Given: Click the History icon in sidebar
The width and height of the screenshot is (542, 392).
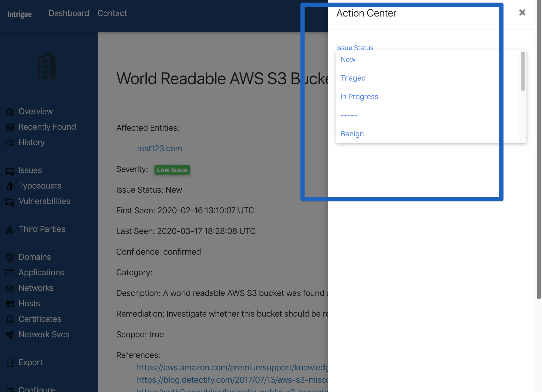Looking at the screenshot, I should point(10,143).
